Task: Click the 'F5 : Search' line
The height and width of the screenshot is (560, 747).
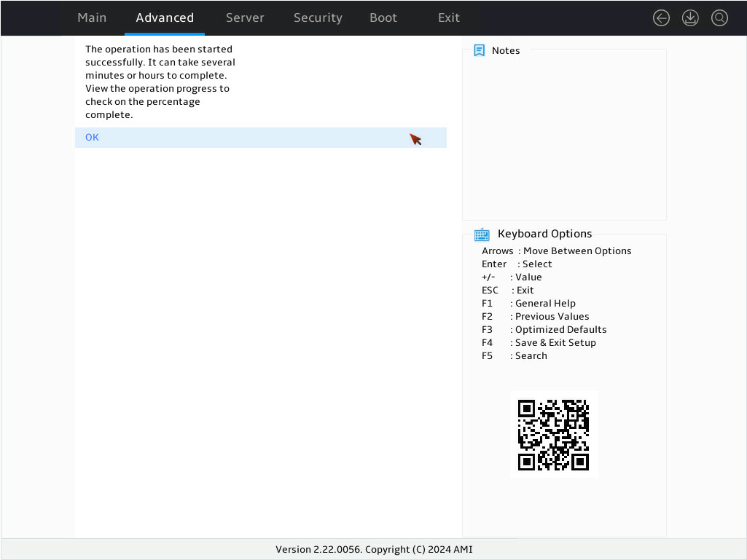Action: point(515,355)
